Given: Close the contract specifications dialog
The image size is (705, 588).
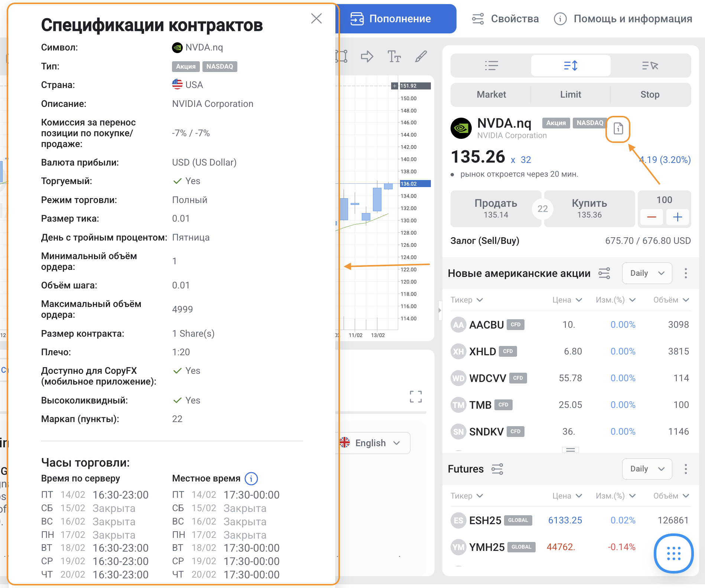Looking at the screenshot, I should click(316, 18).
